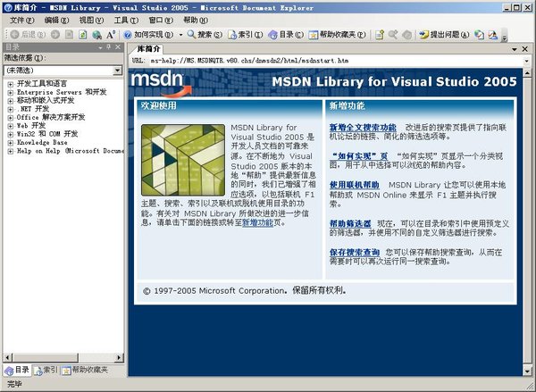Expand the .NET 开发 tree node
This screenshot has width=536, height=392.
(11, 109)
